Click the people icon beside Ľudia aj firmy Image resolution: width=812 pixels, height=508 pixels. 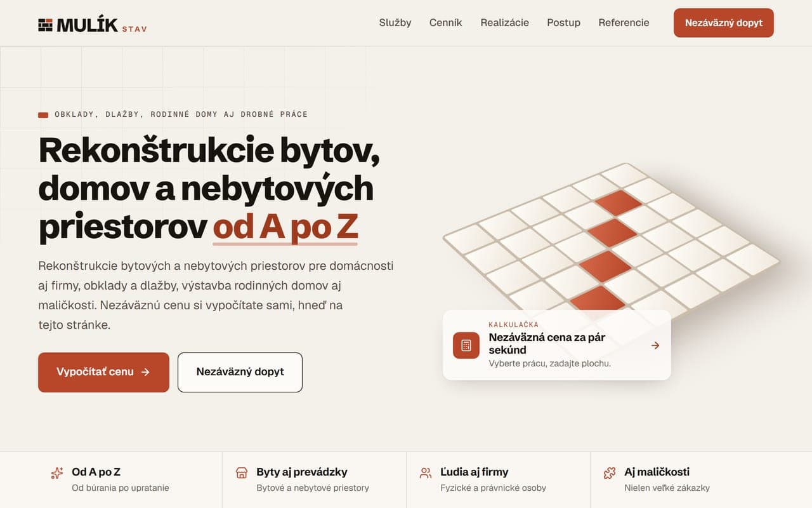[426, 473]
